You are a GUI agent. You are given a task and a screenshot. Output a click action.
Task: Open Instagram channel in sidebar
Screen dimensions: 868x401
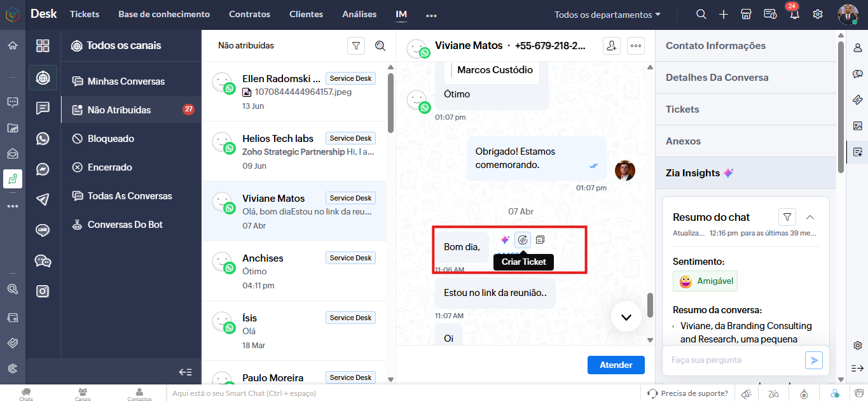(x=43, y=291)
